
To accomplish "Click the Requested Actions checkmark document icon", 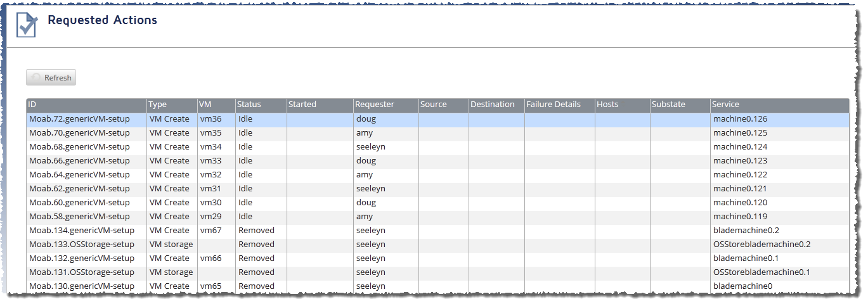I will tap(27, 25).
